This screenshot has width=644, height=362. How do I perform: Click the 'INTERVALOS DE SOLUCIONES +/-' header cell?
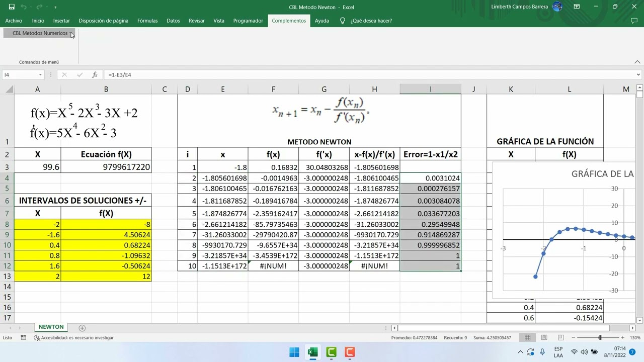point(83,201)
